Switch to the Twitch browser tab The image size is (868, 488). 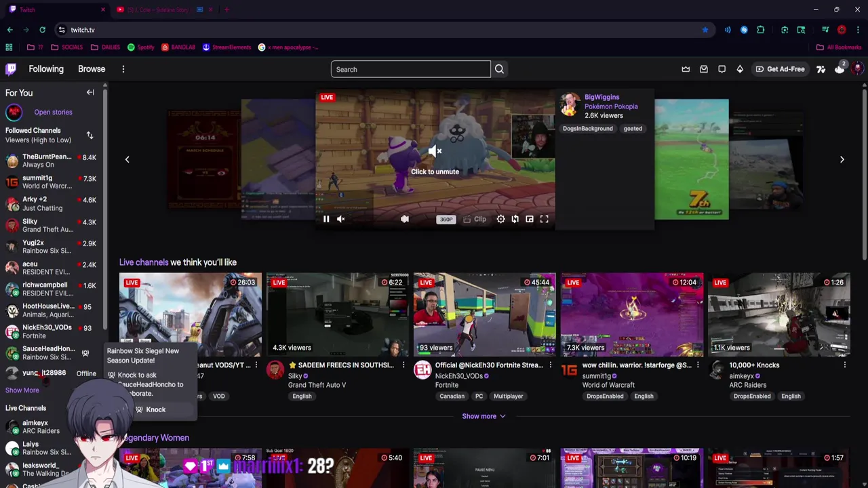point(57,9)
